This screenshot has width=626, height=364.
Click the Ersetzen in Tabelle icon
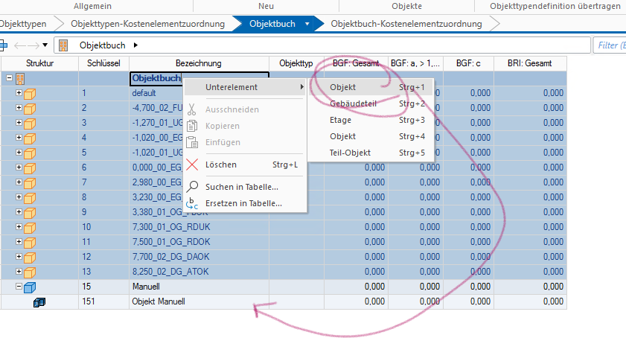click(192, 203)
